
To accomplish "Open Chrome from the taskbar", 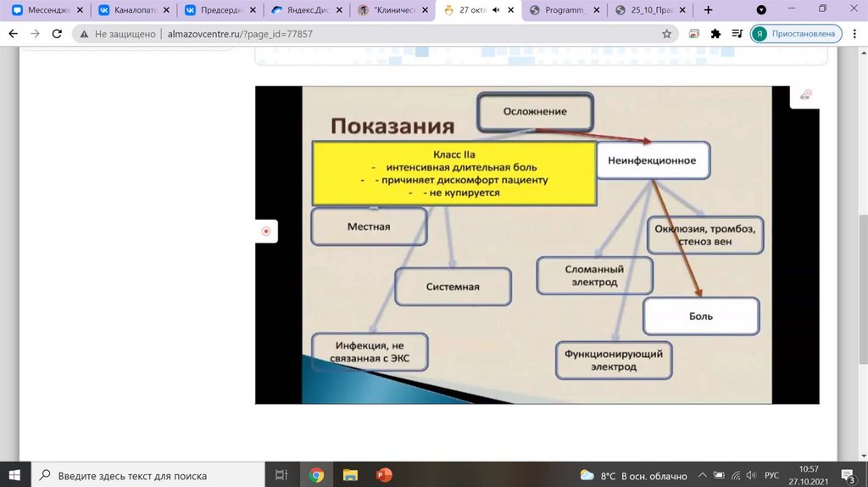I will pos(316,475).
